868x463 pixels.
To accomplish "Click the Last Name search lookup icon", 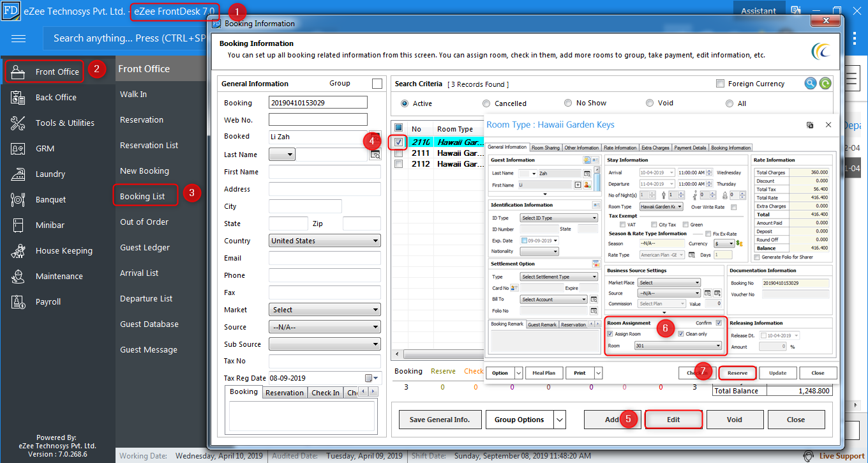I will click(x=375, y=155).
